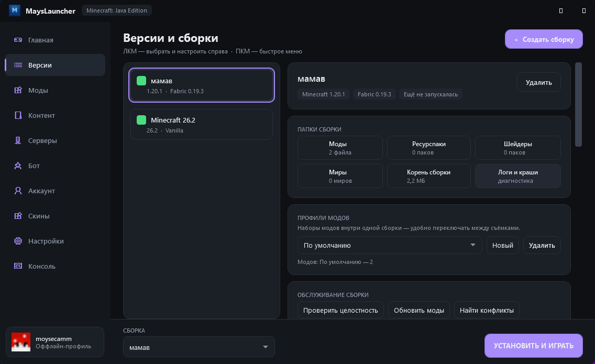Viewport: 595px width, 364px height.
Task: Open the Ресурспаки folder tile
Action: click(x=429, y=148)
